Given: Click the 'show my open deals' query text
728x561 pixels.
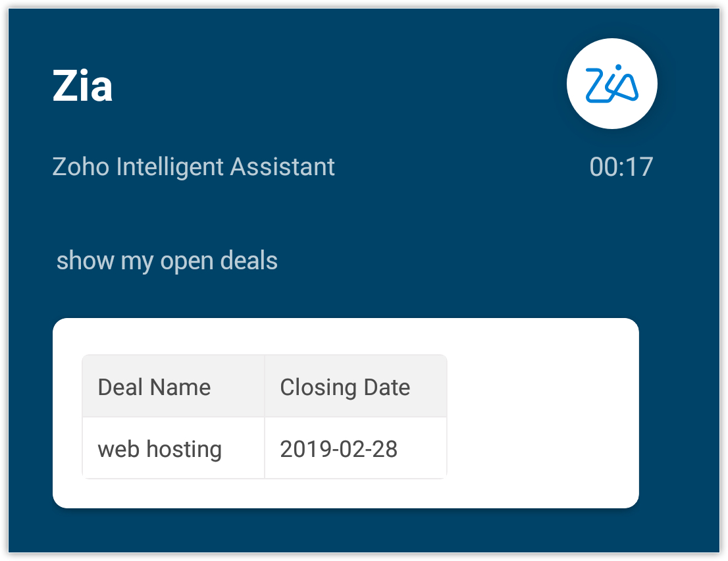Looking at the screenshot, I should pyautogui.click(x=167, y=261).
